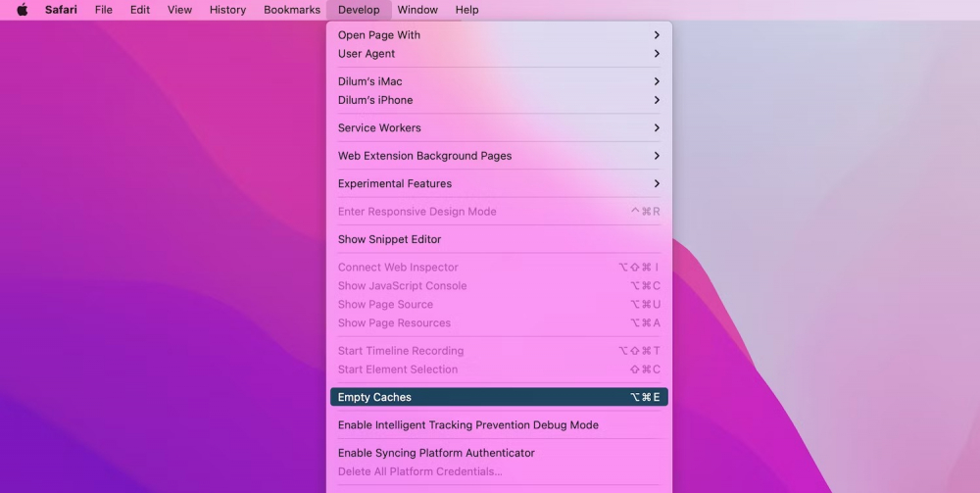Select Show Snippet Editor
The image size is (980, 493).
(x=390, y=239)
